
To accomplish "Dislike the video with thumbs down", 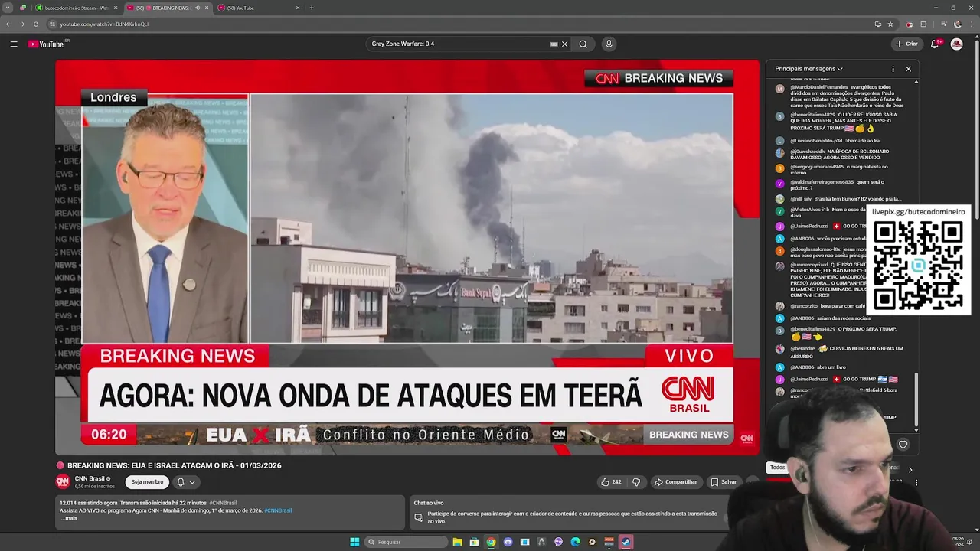I will (x=636, y=482).
